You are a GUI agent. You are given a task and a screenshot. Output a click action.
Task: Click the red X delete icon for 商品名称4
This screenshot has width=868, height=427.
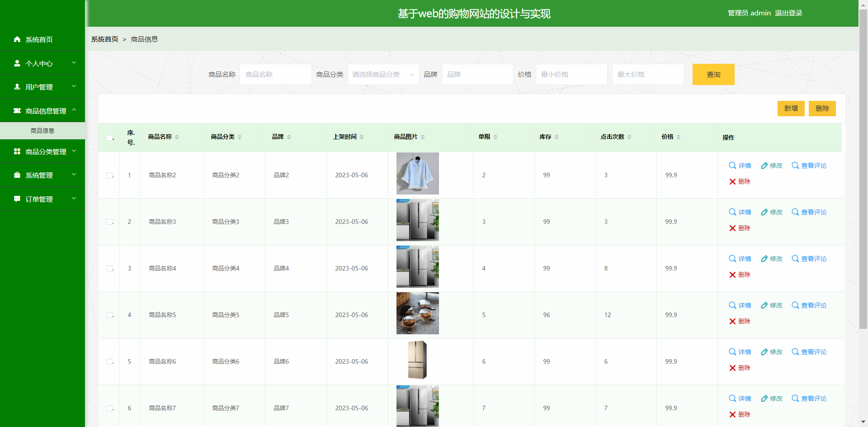tap(732, 275)
